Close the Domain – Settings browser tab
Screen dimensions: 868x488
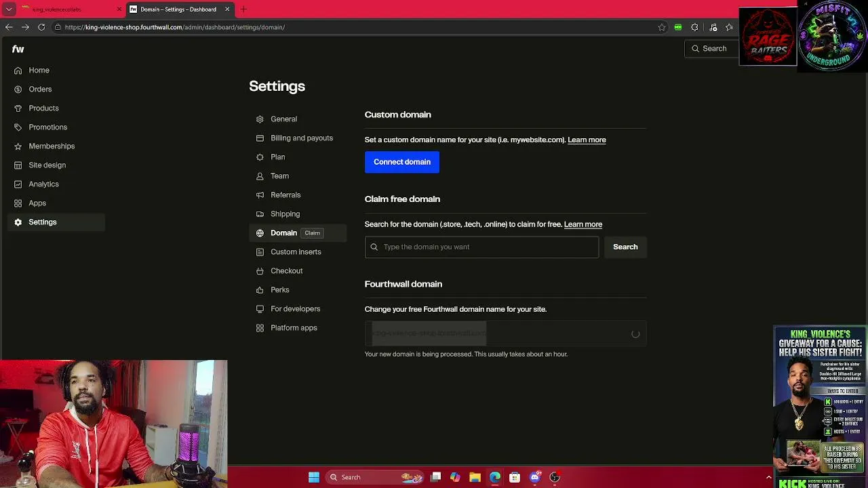227,9
